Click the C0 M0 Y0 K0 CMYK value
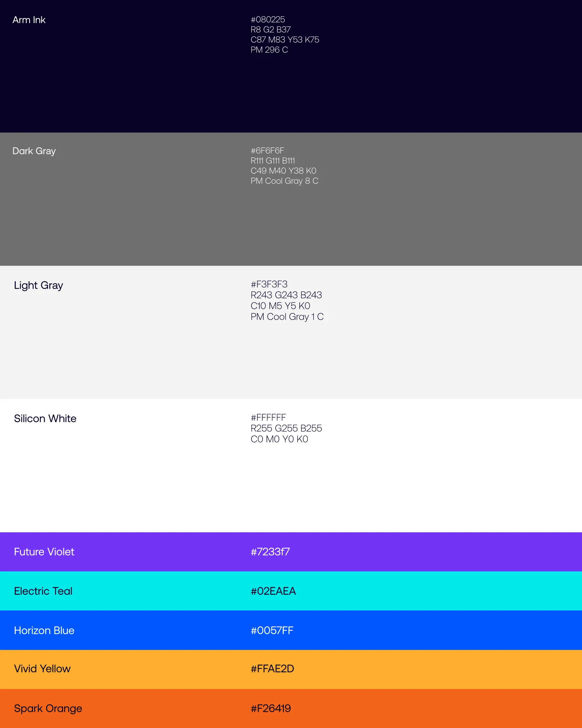Viewport: 582px width, 728px height. coord(279,439)
